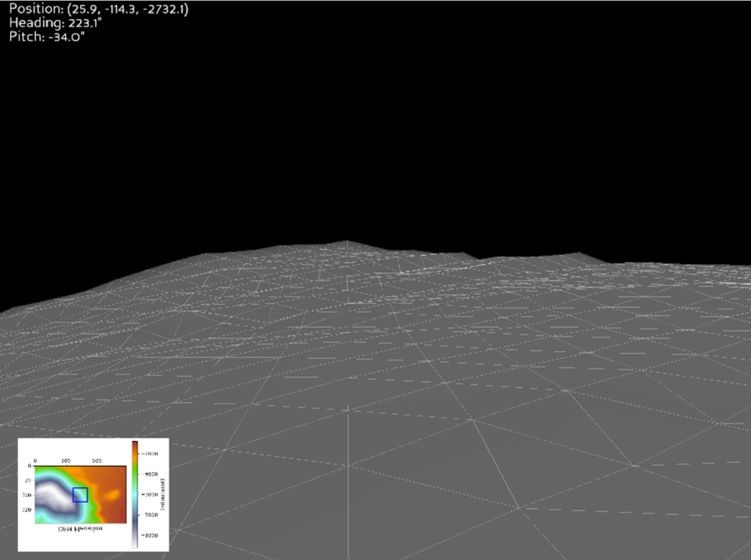Click the lowest tick label on the colorbar

[x=150, y=536]
